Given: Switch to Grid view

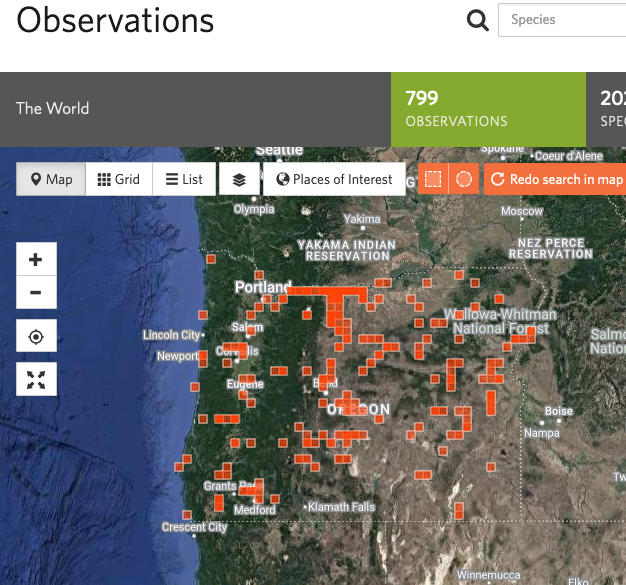Looking at the screenshot, I should (119, 179).
